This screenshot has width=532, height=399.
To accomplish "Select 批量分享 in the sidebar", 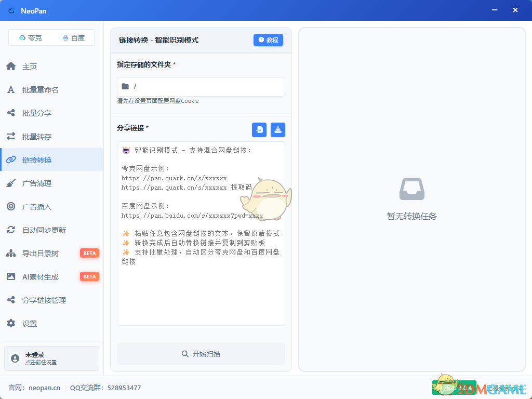I will pos(37,113).
